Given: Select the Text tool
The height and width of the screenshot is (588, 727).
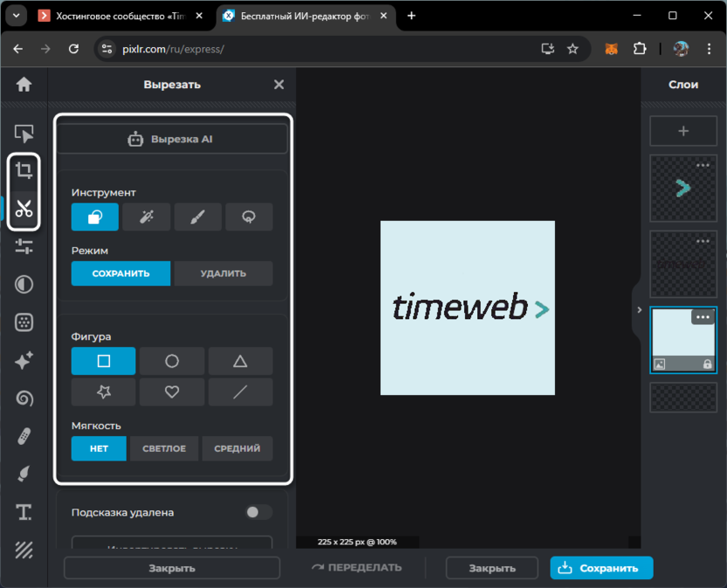Looking at the screenshot, I should pyautogui.click(x=24, y=512).
